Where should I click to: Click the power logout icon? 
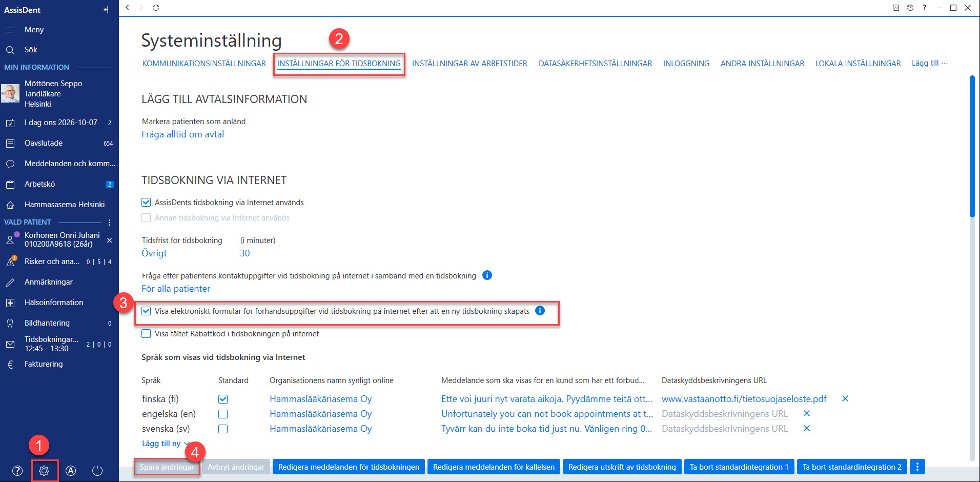tap(97, 471)
